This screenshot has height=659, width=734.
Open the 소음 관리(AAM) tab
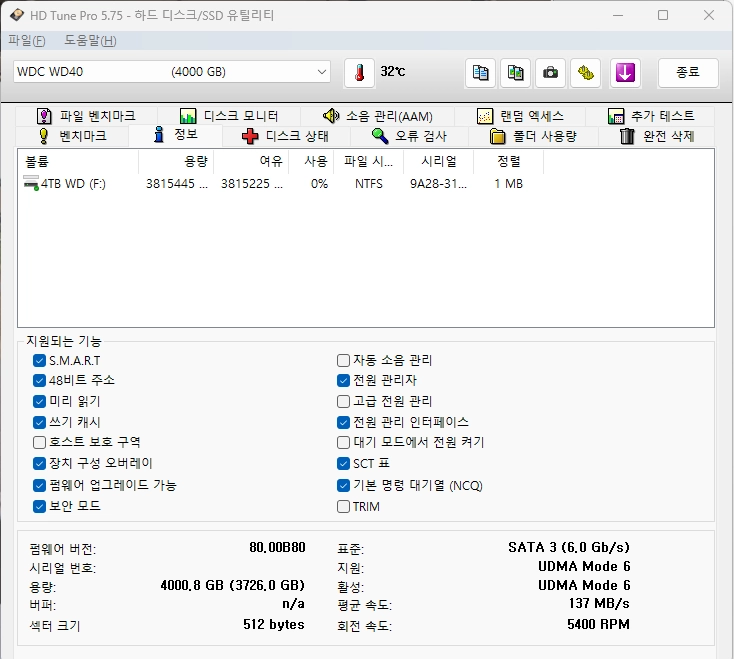[x=377, y=116]
